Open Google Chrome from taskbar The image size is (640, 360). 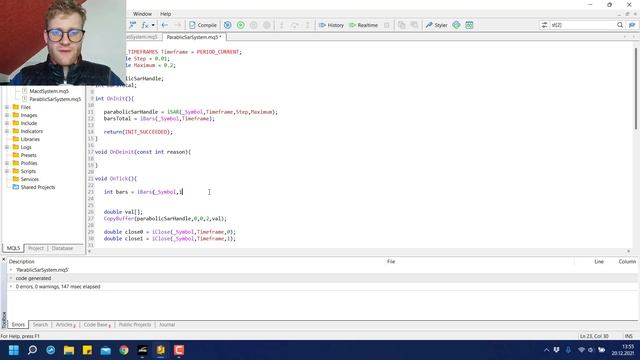point(124,350)
